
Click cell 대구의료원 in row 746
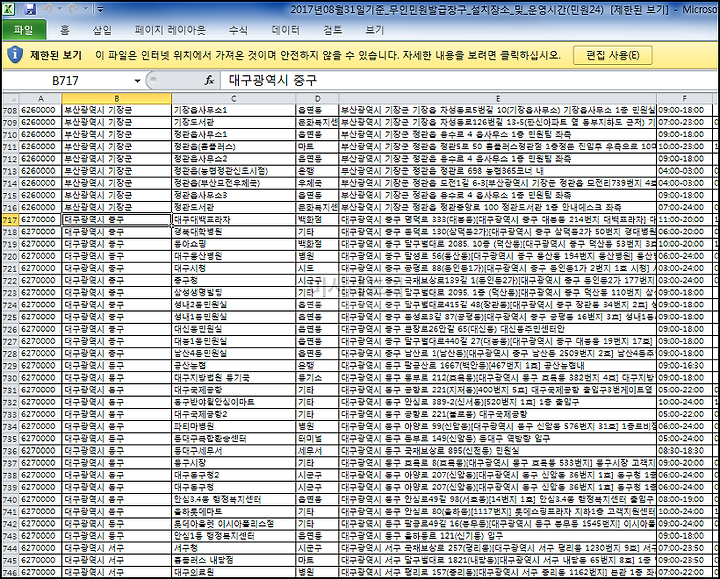(234, 573)
